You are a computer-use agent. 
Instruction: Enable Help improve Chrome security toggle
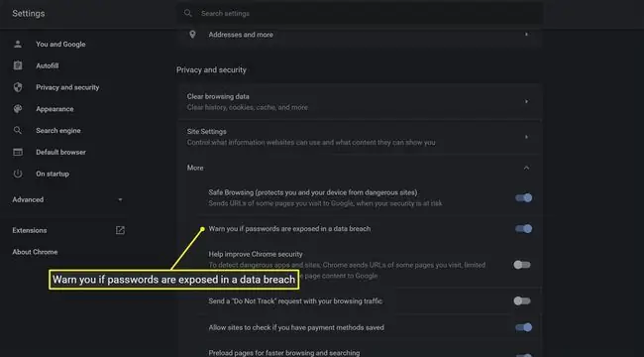[522, 265]
